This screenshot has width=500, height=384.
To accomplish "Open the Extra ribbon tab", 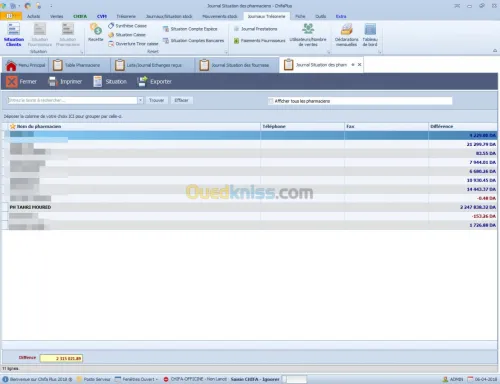I will click(x=341, y=16).
